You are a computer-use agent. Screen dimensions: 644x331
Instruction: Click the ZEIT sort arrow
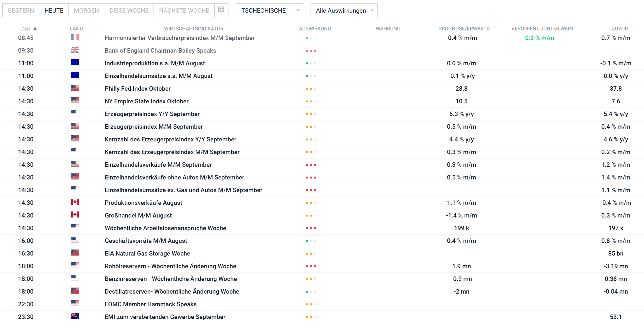click(x=35, y=29)
